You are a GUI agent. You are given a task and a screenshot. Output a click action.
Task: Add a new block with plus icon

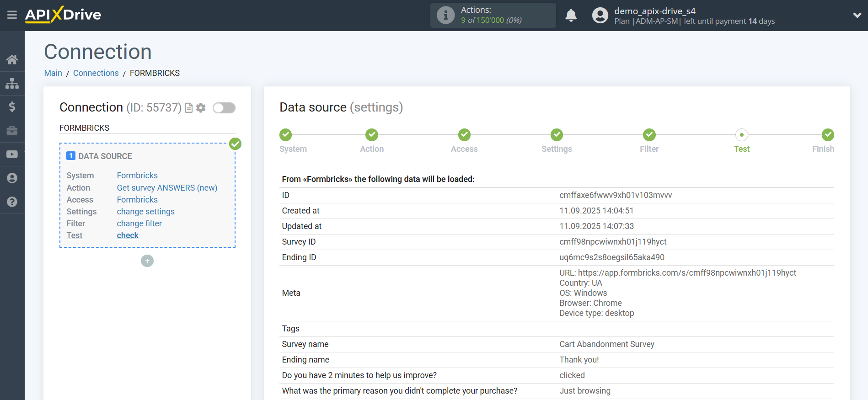pos(147,261)
